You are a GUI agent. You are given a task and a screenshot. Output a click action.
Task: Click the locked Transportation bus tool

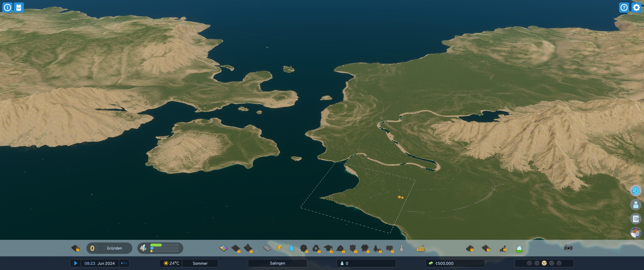(x=365, y=248)
